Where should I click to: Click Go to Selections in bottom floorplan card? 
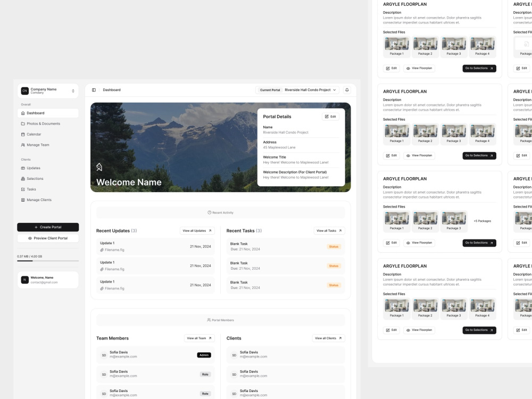(479, 330)
